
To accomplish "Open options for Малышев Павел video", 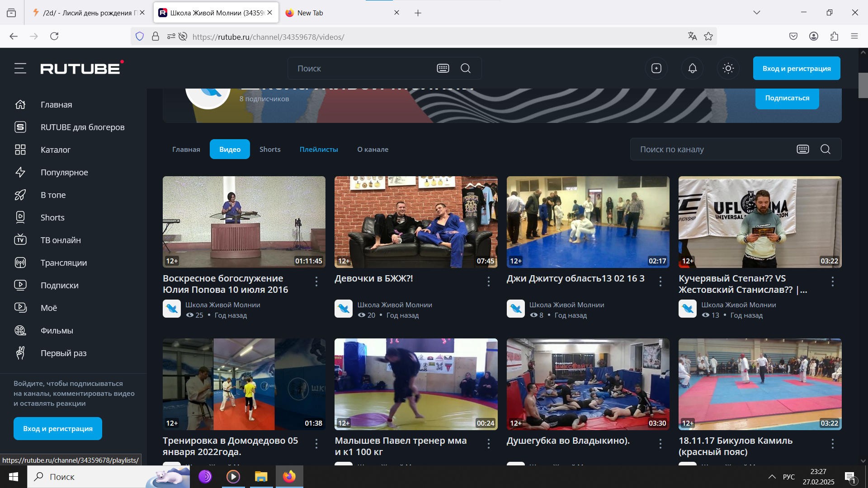I will (x=489, y=444).
